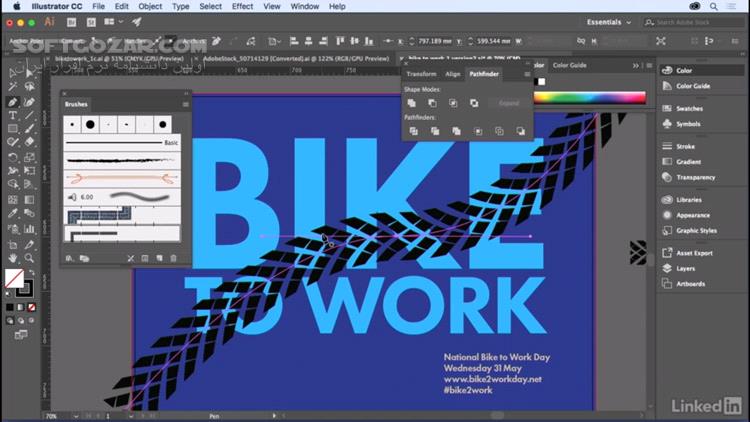Click the Minus Back pathfinder icon
This screenshot has height=422, width=750.
[x=520, y=131]
